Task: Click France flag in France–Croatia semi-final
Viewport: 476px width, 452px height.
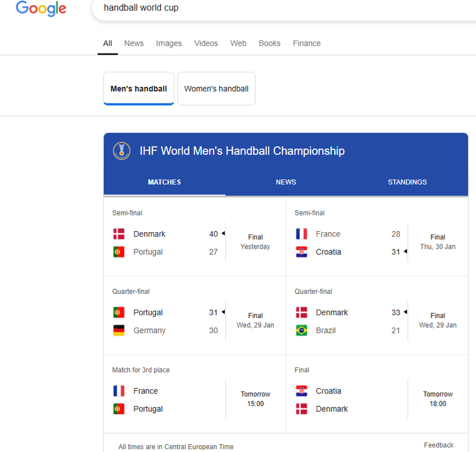Action: coord(302,234)
